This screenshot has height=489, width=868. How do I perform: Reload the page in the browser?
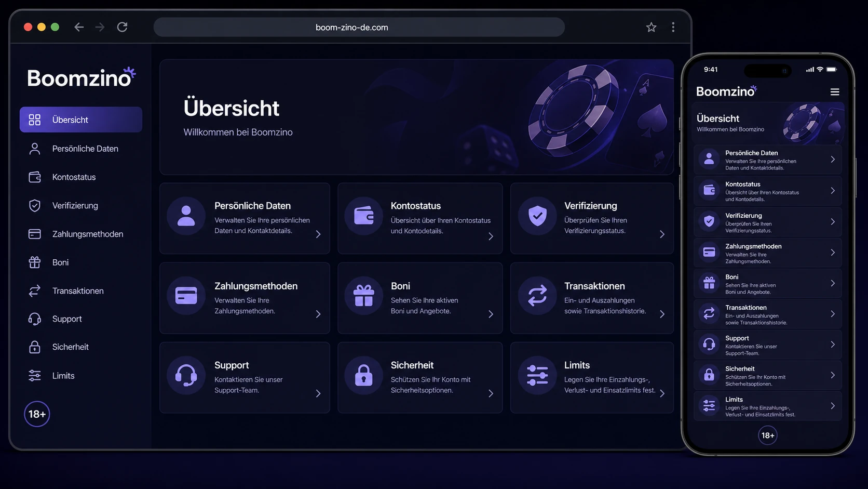coord(122,27)
